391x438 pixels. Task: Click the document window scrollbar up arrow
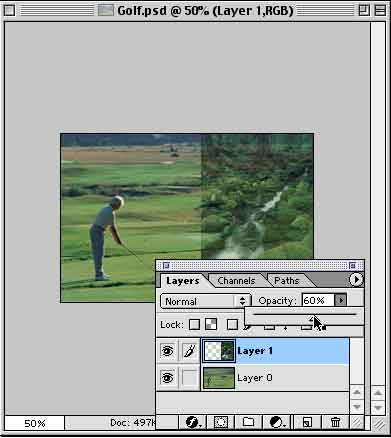coord(378,393)
